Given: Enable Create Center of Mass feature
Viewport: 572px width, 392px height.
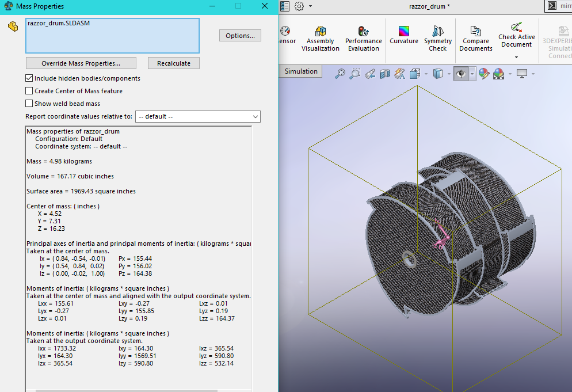Looking at the screenshot, I should (29, 91).
